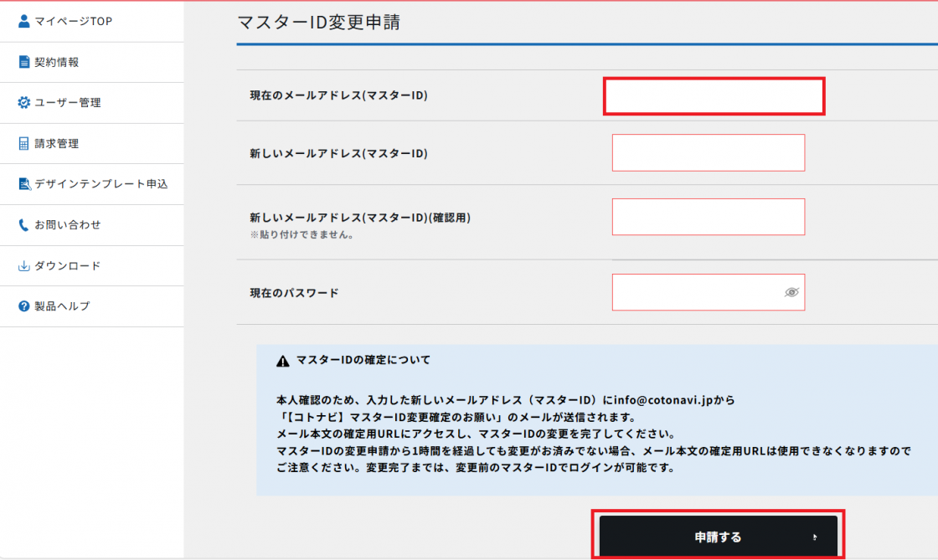Click the calculator icon beside 請求管理
Image resolution: width=938 pixels, height=560 pixels.
(x=24, y=144)
